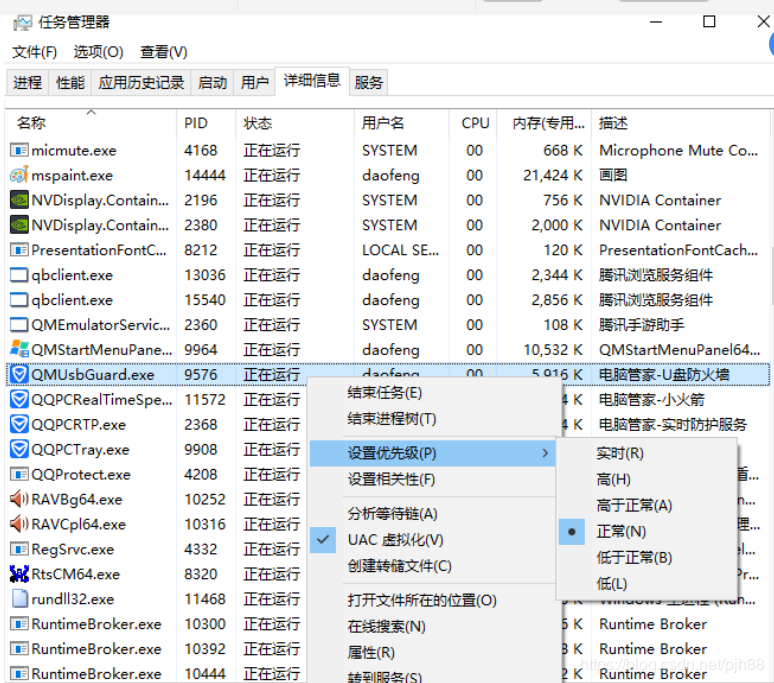Viewport: 774px width, 683px height.
Task: Click the RAVBg64.exe speaker icon
Action: coord(19,499)
